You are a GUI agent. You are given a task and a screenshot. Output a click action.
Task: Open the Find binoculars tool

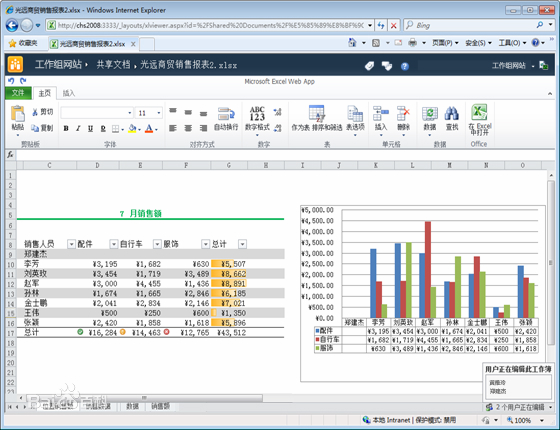click(452, 114)
